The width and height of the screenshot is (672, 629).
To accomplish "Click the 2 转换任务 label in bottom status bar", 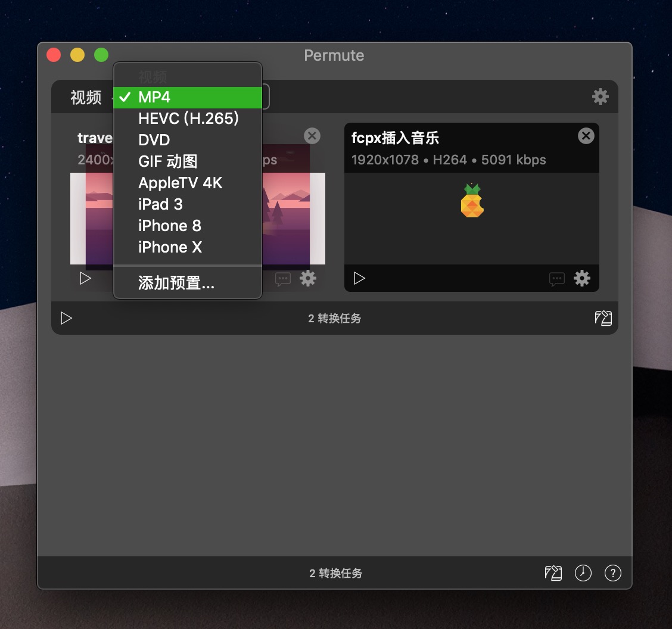I will coord(335,573).
